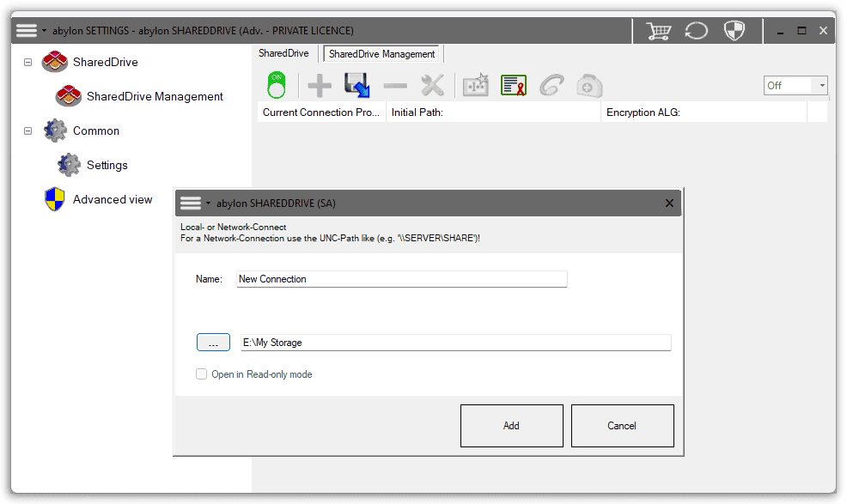
Task: Click the shield icon in title bar
Action: 734,31
